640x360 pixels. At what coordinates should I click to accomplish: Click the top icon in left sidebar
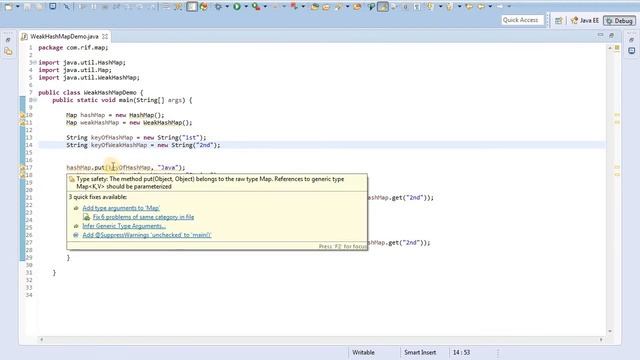point(8,40)
